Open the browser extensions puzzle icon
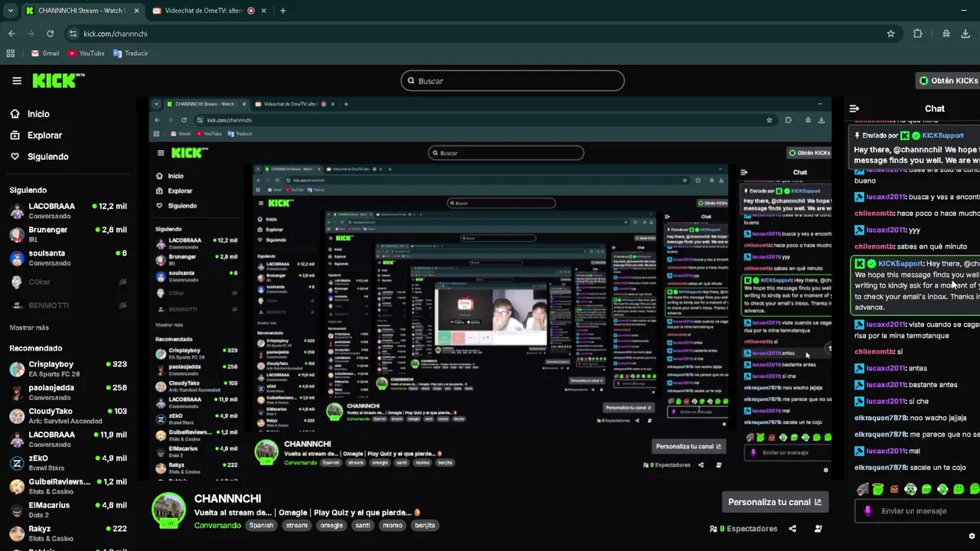The image size is (980, 551). click(917, 34)
